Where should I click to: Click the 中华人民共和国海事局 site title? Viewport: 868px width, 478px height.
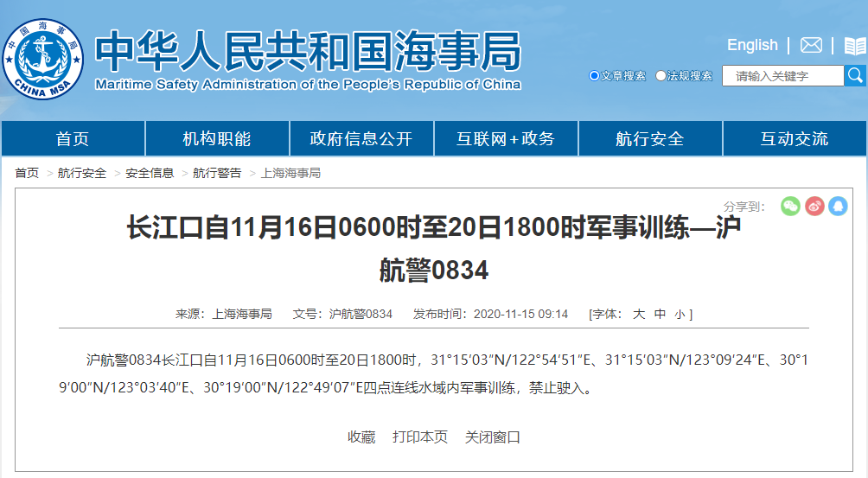tap(308, 52)
